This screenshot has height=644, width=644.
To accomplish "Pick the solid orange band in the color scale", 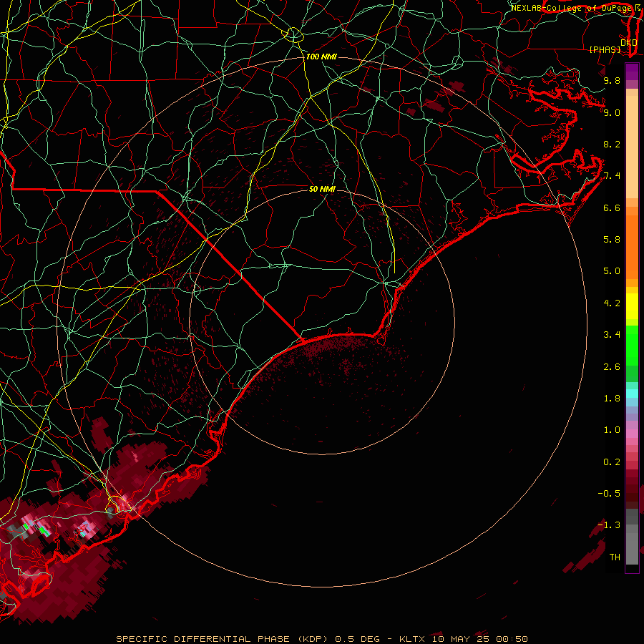I will [x=632, y=248].
